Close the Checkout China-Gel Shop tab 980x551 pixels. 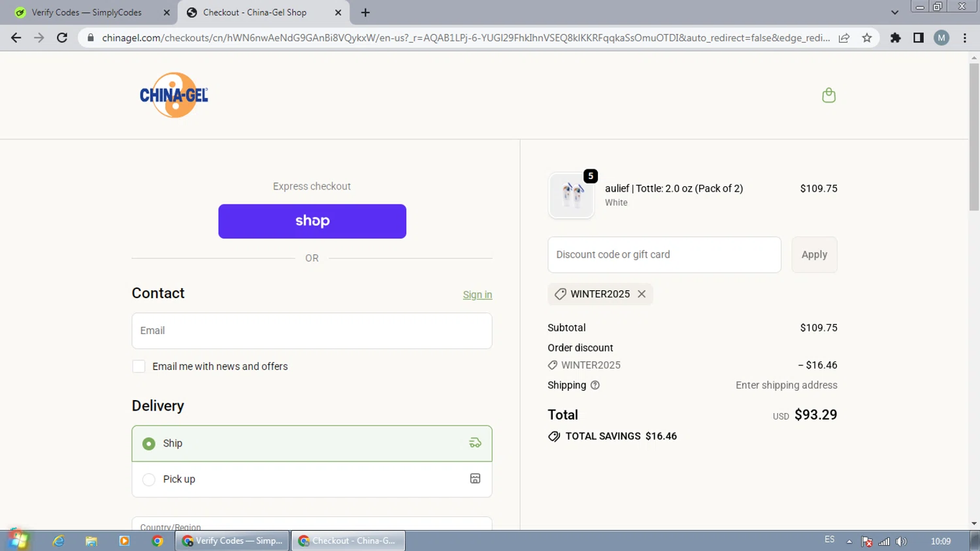338,12
